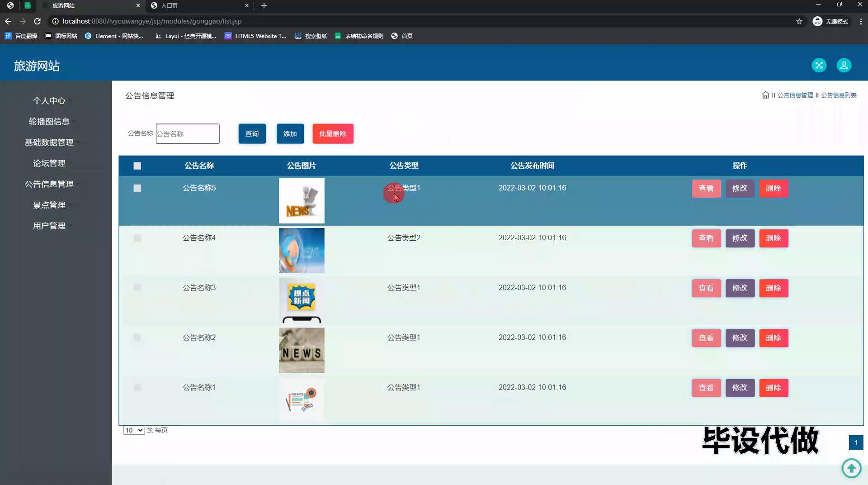Expand 用户管理 in sidebar

[49, 225]
